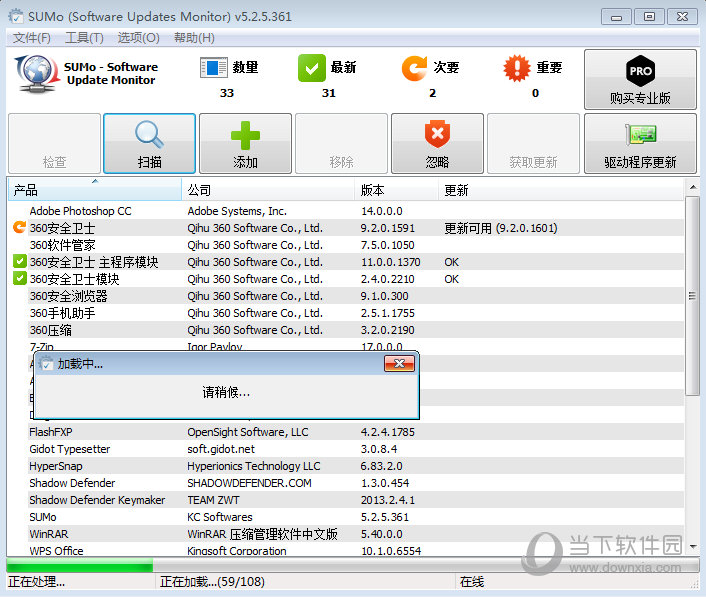The width and height of the screenshot is (706, 597).
Task: Open the 文件(F) menu
Action: [x=32, y=38]
